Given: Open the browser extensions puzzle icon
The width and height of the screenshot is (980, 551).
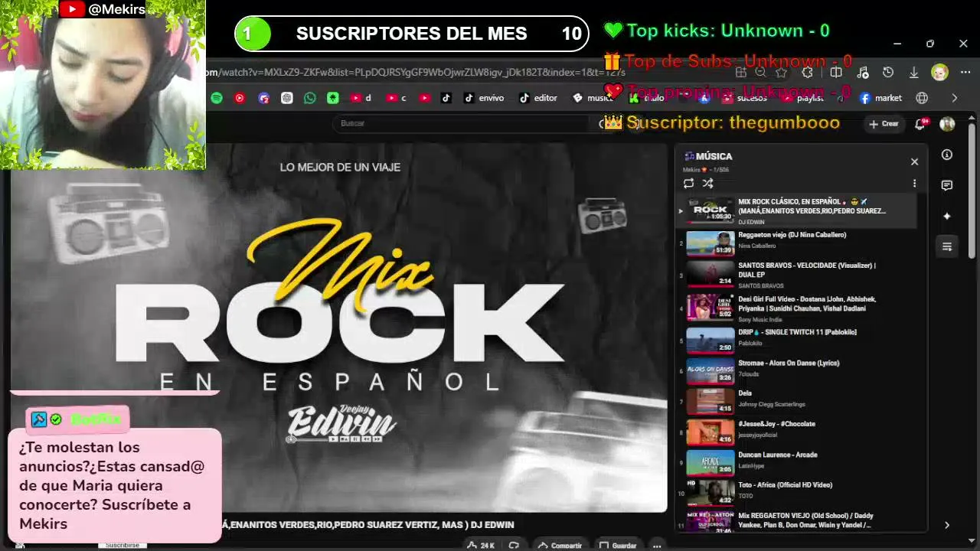Looking at the screenshot, I should [807, 73].
